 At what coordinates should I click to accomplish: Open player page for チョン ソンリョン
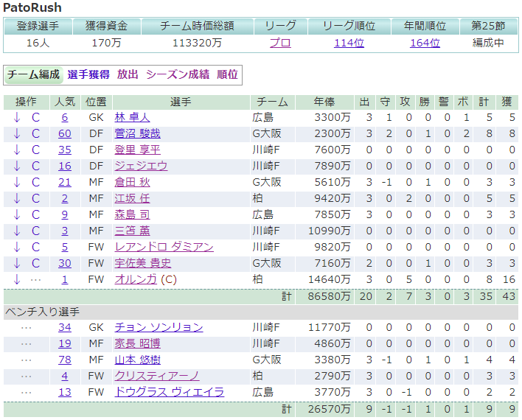click(159, 327)
